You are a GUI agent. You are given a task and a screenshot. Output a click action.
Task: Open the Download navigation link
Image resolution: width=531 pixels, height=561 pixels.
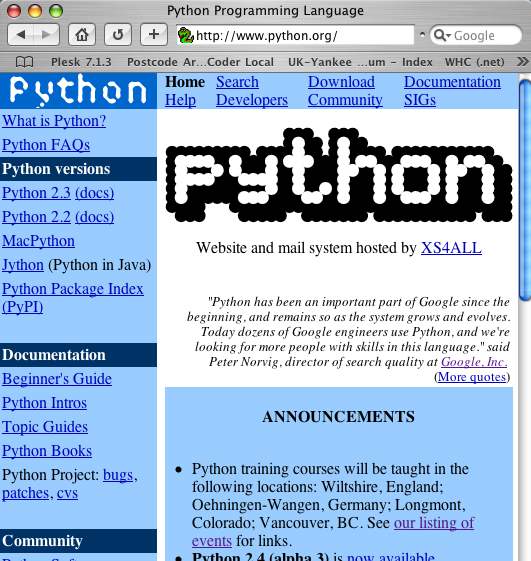[x=341, y=82]
